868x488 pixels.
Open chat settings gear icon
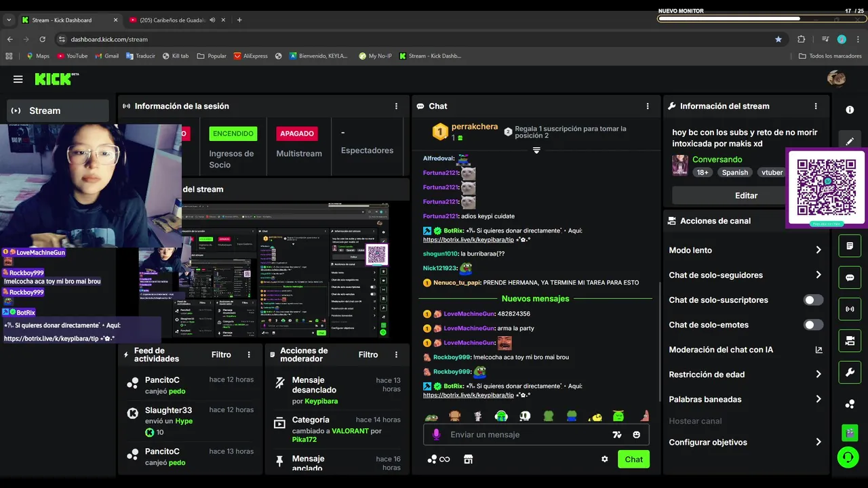click(604, 459)
